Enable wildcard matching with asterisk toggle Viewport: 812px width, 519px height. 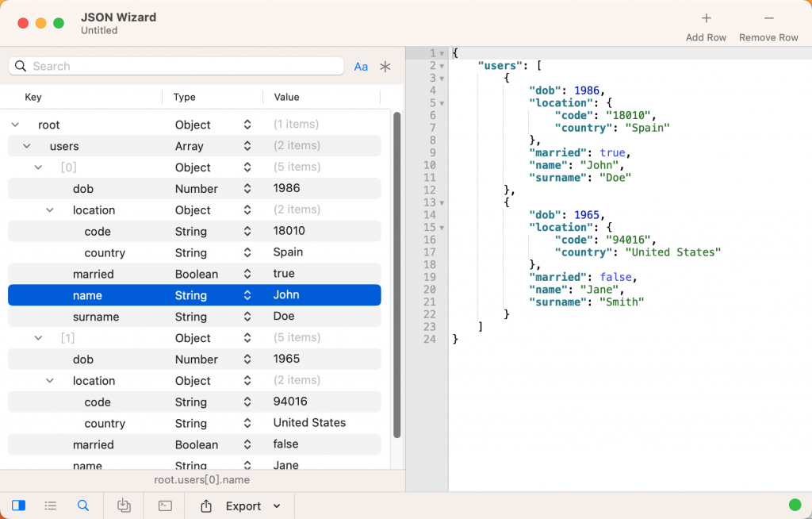tap(385, 67)
